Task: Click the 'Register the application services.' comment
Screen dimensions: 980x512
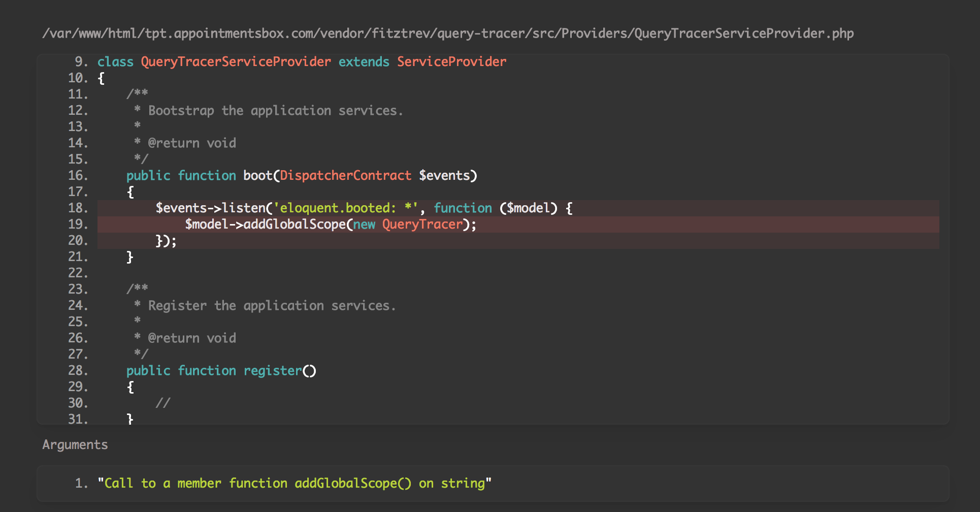Action: tap(272, 306)
